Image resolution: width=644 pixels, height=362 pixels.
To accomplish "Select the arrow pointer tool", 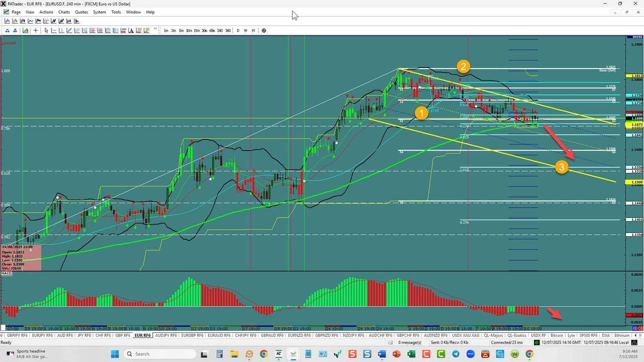I will tap(46, 30).
